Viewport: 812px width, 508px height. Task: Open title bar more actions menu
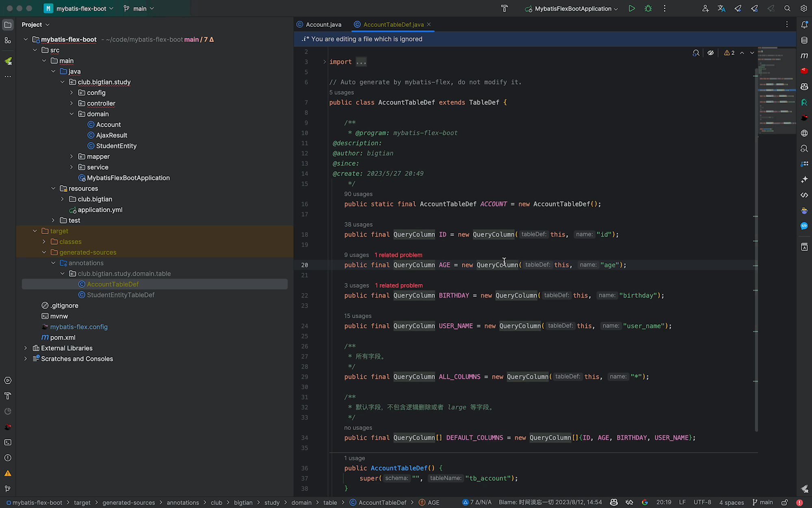[x=665, y=9]
